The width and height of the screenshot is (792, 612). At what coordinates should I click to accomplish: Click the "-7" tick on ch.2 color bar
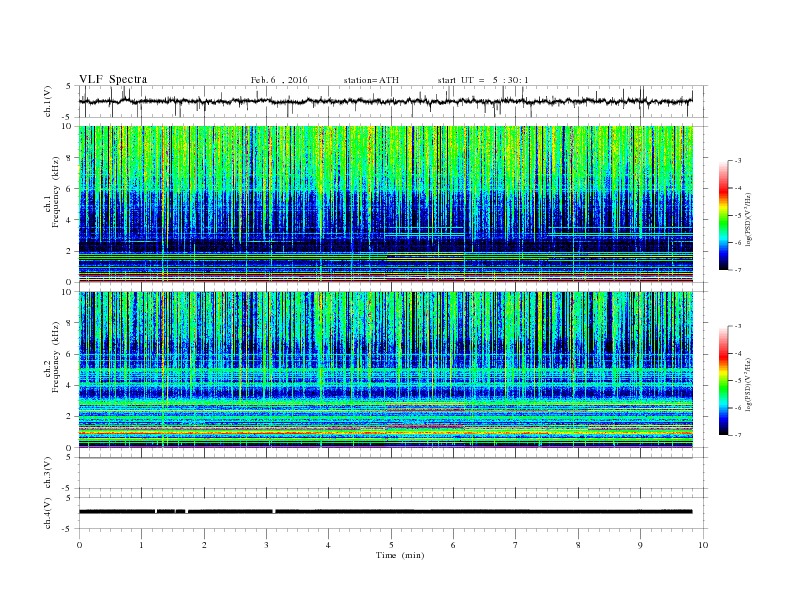coord(737,435)
